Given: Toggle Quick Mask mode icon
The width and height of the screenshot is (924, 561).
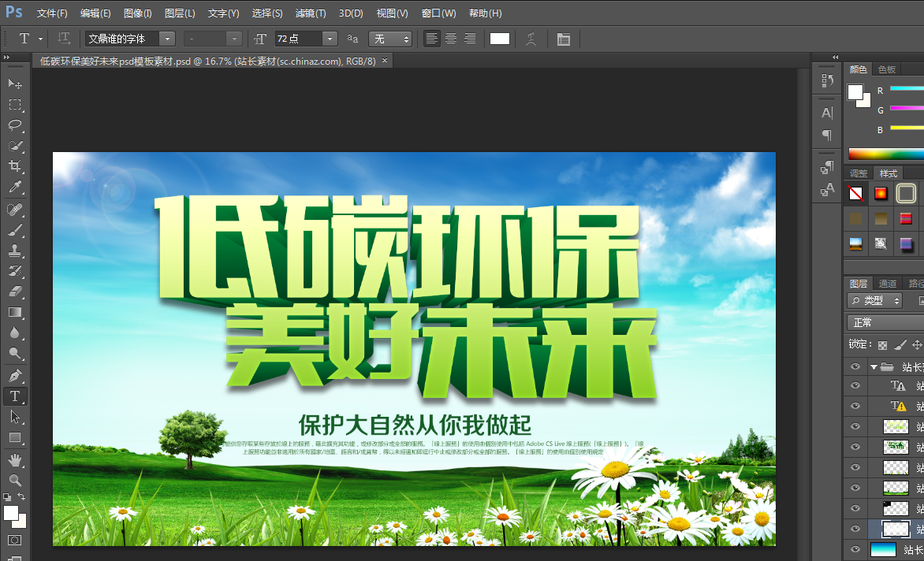Looking at the screenshot, I should [15, 541].
